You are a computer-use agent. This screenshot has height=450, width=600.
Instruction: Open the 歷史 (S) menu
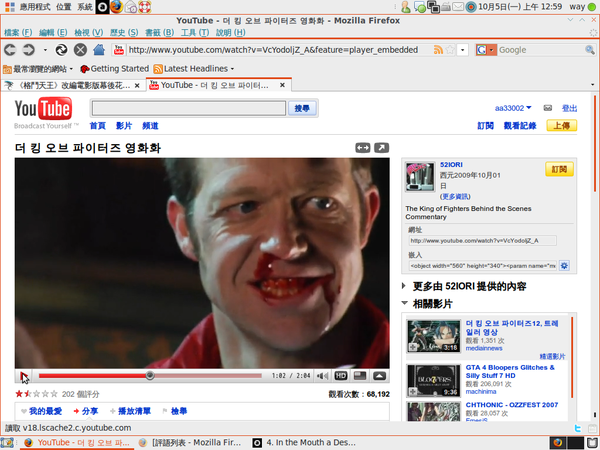[124, 33]
